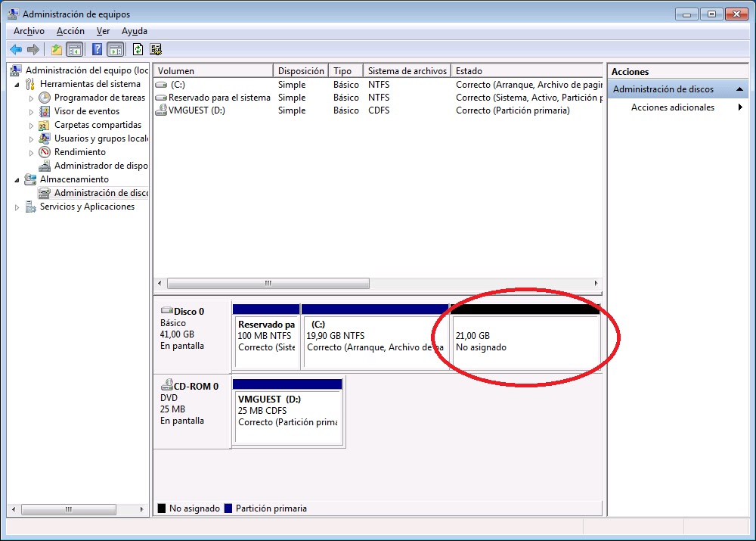This screenshot has height=541, width=756.
Task: Sort by the Sistema de archivos column header
Action: pos(407,71)
